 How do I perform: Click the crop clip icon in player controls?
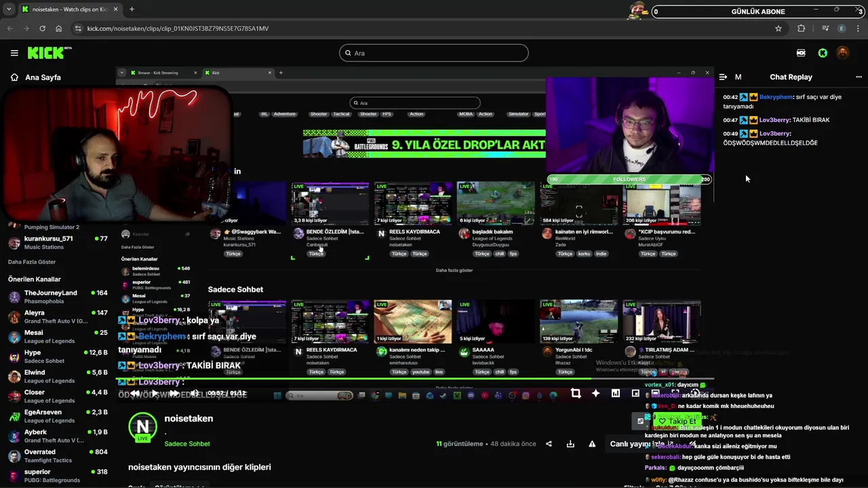[x=576, y=393]
